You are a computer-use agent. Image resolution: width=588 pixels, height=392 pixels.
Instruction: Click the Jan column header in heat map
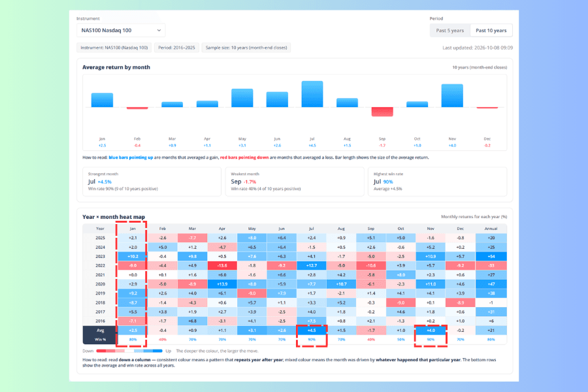[x=133, y=229]
